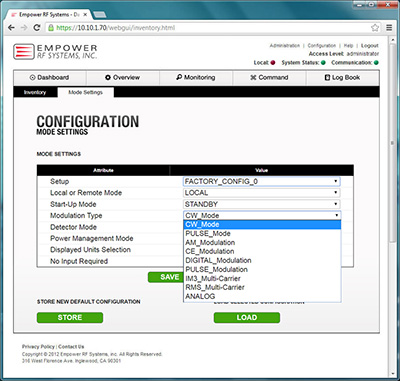Screen dimensions: 400x381
Task: Click the Logout link
Action: coord(370,46)
